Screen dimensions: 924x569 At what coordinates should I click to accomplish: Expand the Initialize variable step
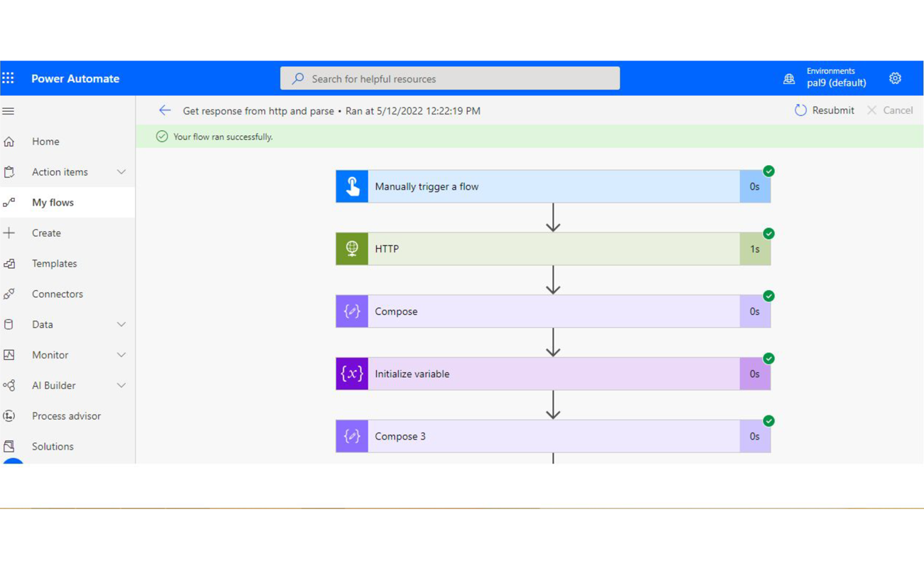tap(553, 374)
